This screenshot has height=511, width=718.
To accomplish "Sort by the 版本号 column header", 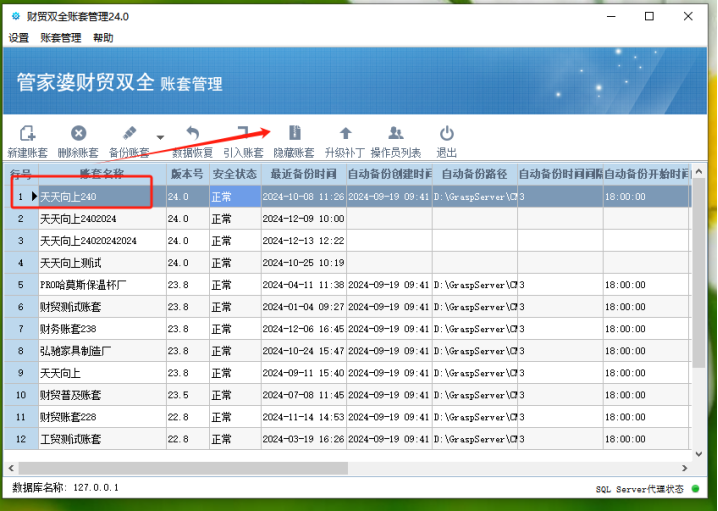I will [x=188, y=174].
